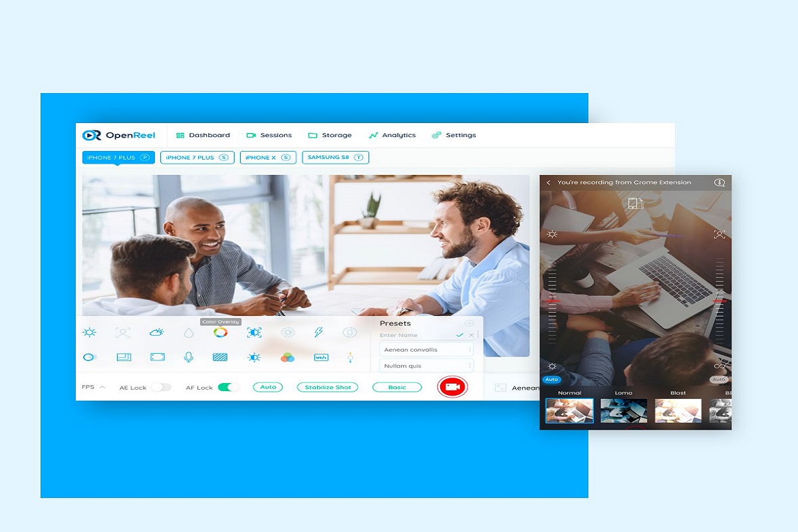Confirm preset name with the green checkmark

click(x=460, y=335)
